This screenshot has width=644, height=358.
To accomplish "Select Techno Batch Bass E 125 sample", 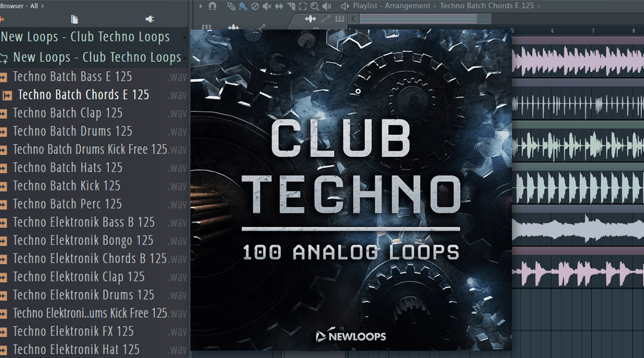I will pos(72,76).
